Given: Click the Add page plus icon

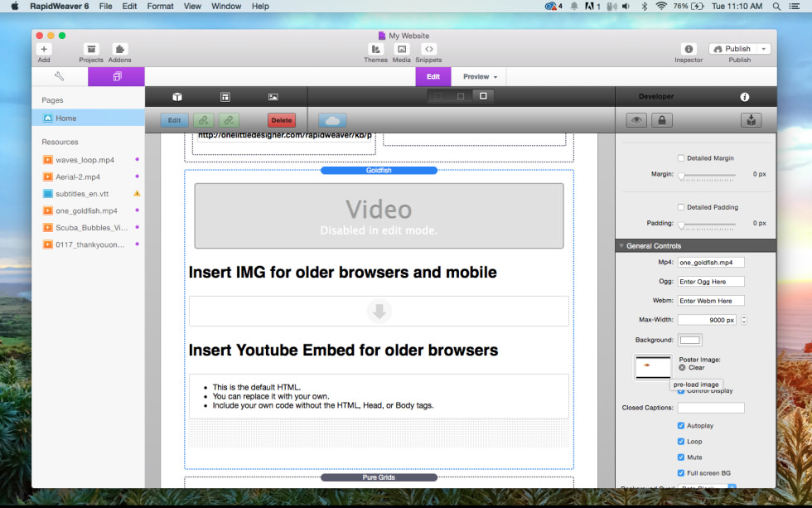Looking at the screenshot, I should (x=44, y=49).
